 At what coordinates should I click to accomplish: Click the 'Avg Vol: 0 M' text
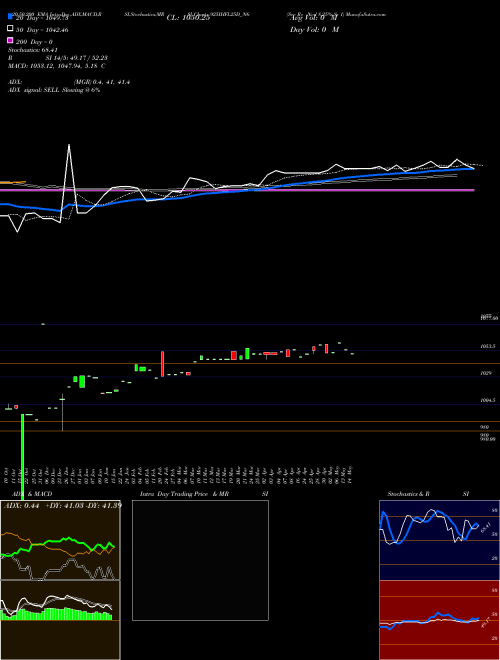[x=313, y=18]
